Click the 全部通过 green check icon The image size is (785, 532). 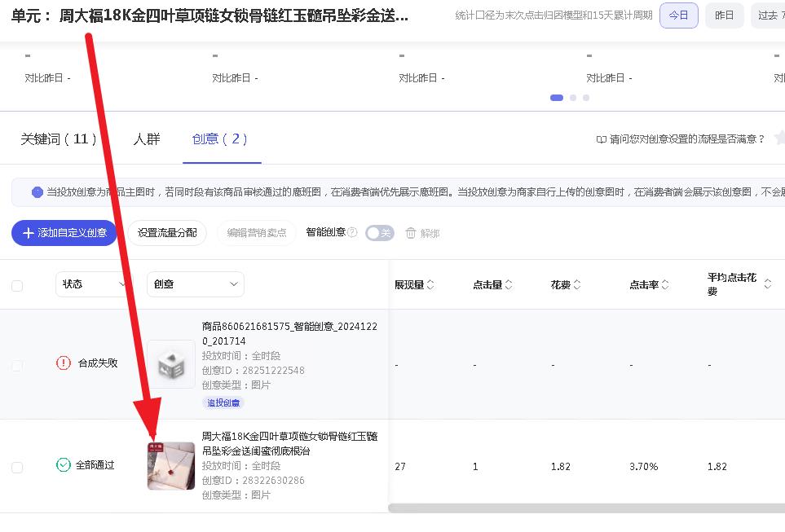pos(63,465)
